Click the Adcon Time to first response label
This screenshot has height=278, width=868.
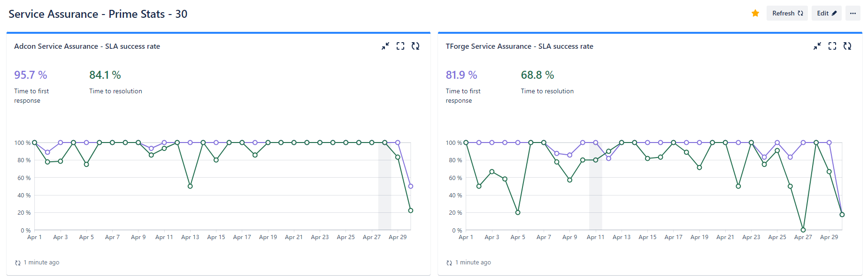(31, 96)
